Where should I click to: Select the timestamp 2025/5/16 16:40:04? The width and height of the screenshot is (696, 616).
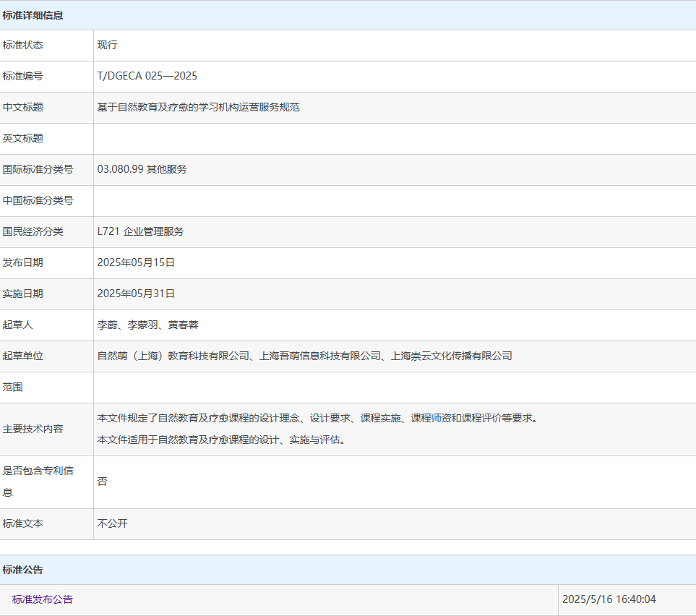[x=609, y=599]
